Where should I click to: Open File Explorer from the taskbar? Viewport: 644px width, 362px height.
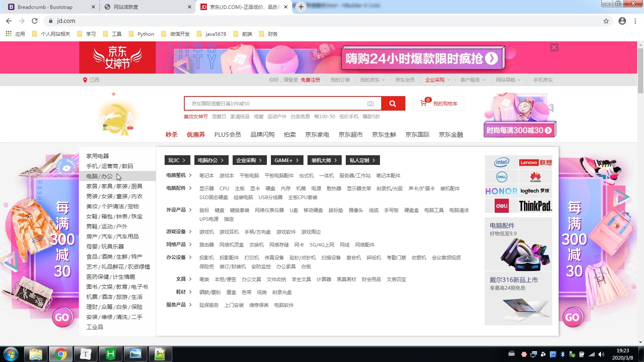point(35,354)
